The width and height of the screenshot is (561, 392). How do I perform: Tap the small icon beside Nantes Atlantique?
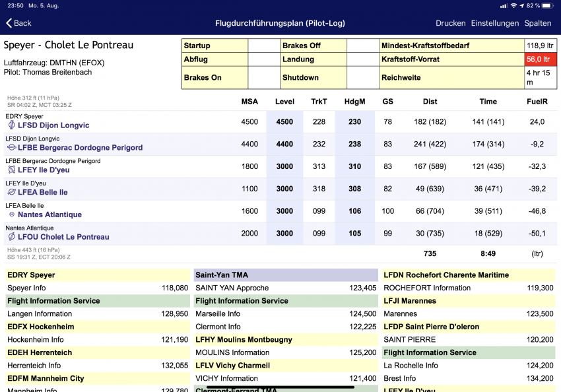[12, 214]
